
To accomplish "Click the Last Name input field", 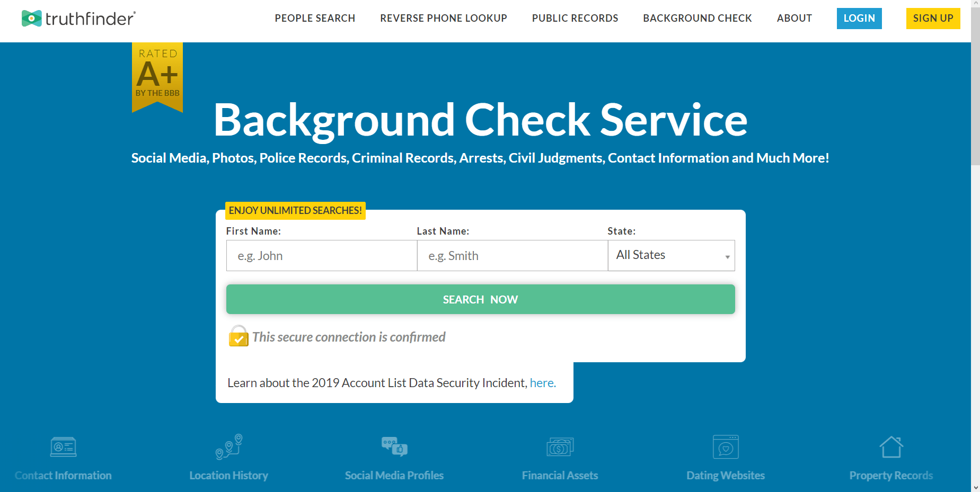I will coord(513,255).
